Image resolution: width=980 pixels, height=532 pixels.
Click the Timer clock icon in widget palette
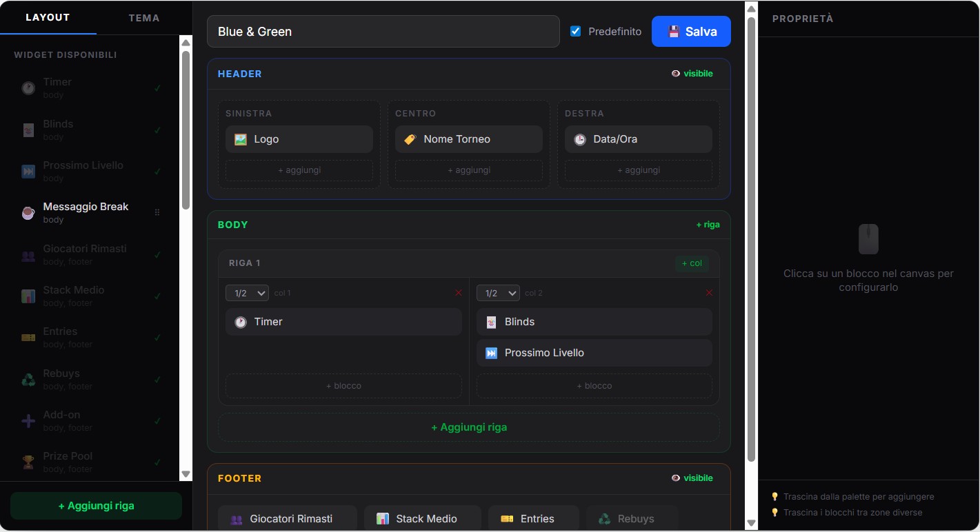click(x=28, y=88)
